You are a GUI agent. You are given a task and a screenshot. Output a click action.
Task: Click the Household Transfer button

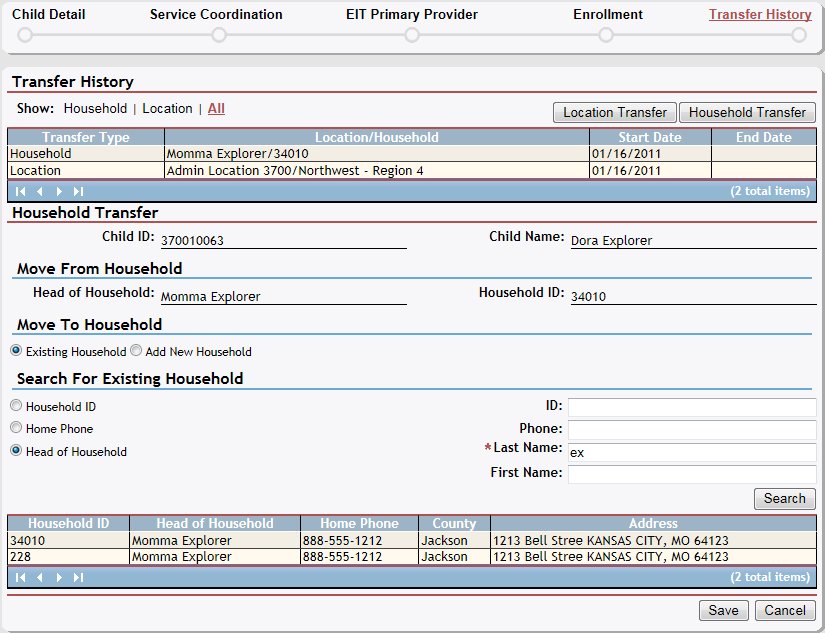click(747, 113)
